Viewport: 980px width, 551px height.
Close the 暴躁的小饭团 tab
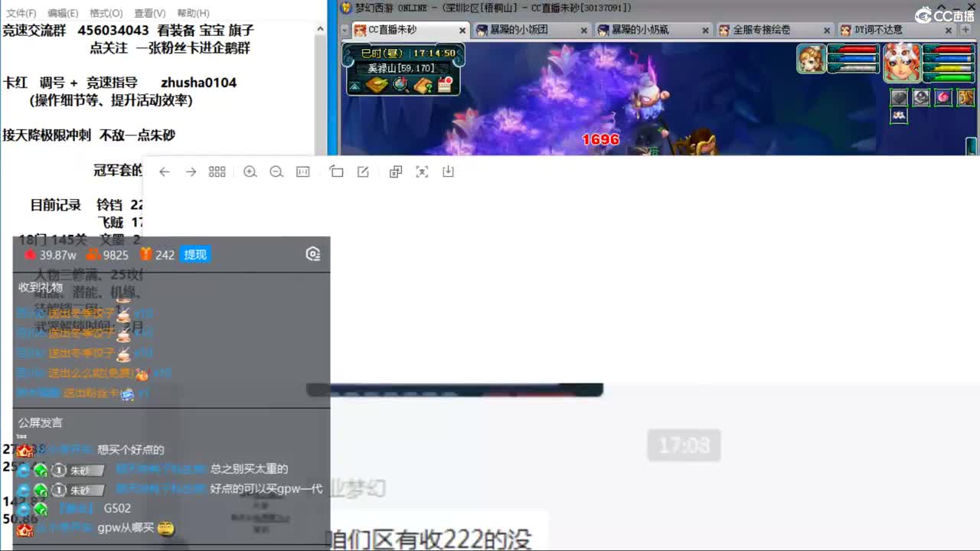coord(583,31)
